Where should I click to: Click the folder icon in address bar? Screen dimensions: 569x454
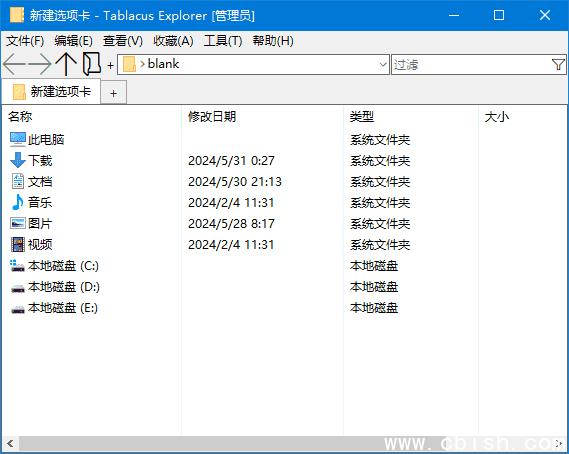[129, 65]
